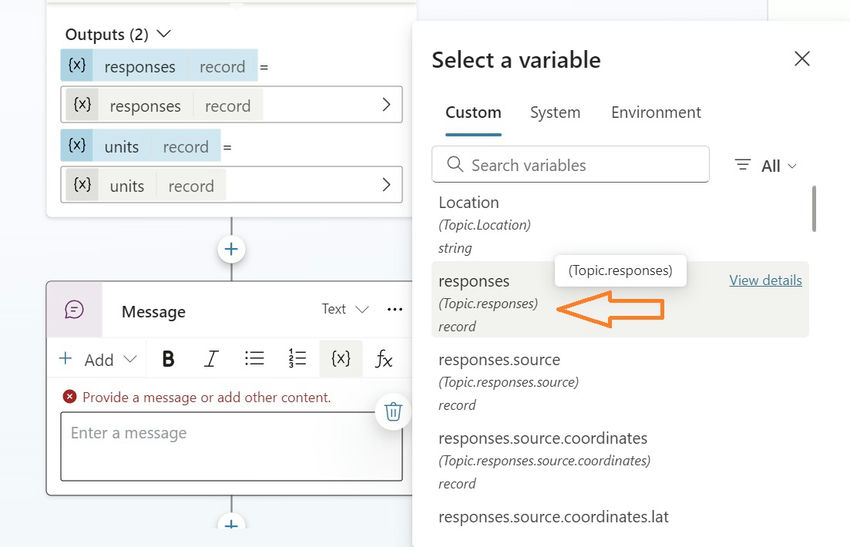Open the Text message type dropdown
Viewport: 850px width, 547px height.
(x=345, y=310)
